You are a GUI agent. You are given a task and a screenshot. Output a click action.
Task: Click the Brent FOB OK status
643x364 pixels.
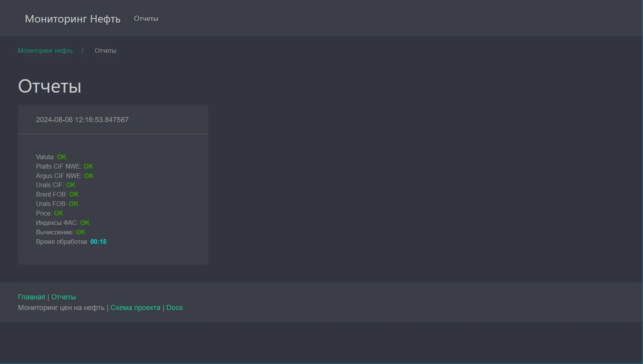click(74, 194)
